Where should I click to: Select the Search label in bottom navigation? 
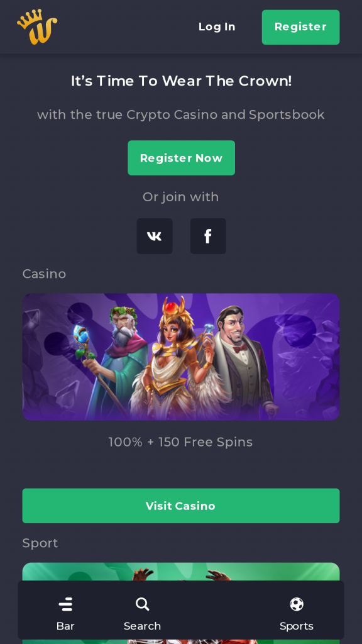tap(143, 626)
